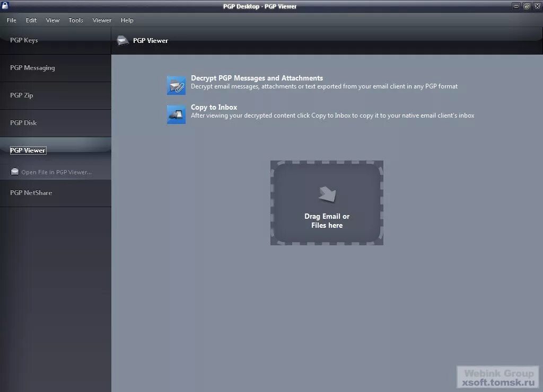The width and height of the screenshot is (543, 392).
Task: Click Open File in PGP Viewer link
Action: tap(56, 172)
